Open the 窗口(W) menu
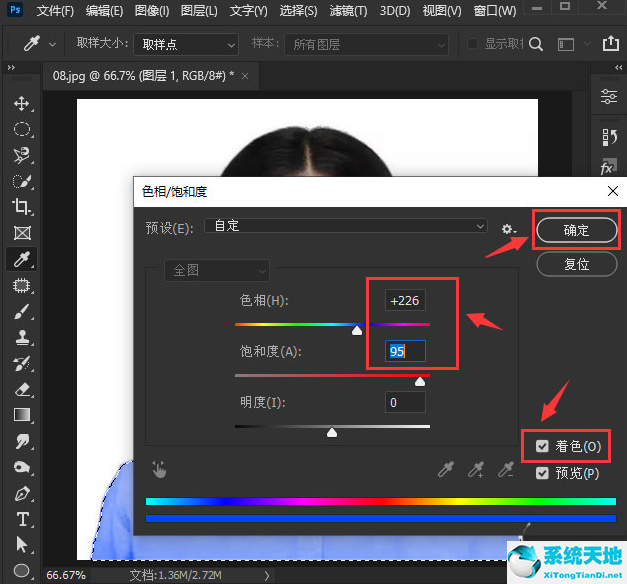This screenshot has height=584, width=627. (495, 11)
